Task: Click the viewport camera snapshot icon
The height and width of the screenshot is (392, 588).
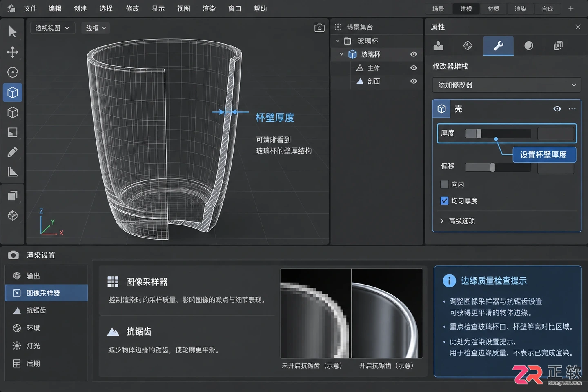Action: pos(319,28)
